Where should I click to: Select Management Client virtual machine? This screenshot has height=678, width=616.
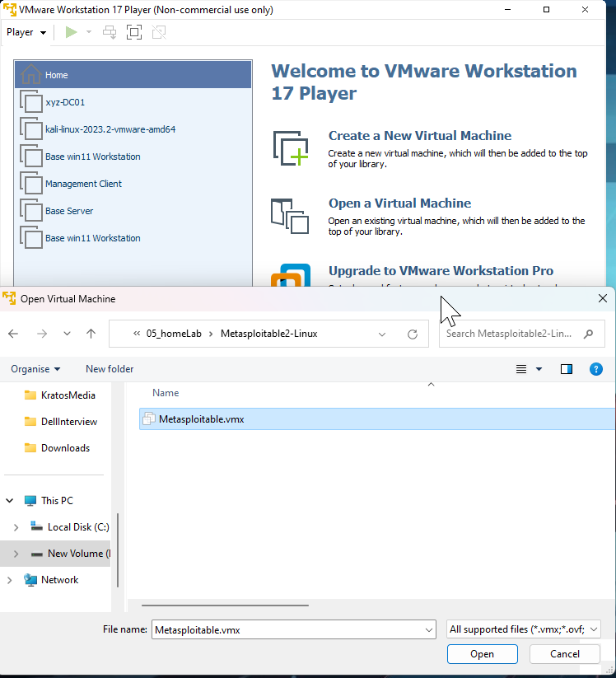coord(133,184)
